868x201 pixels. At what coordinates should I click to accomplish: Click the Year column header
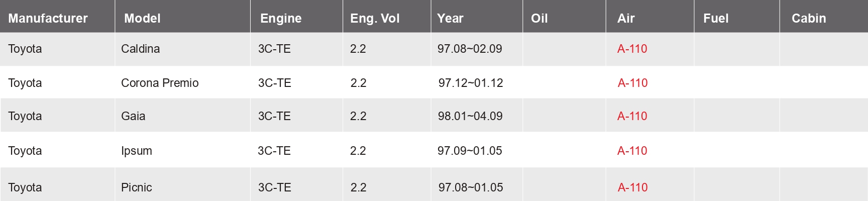pyautogui.click(x=450, y=19)
